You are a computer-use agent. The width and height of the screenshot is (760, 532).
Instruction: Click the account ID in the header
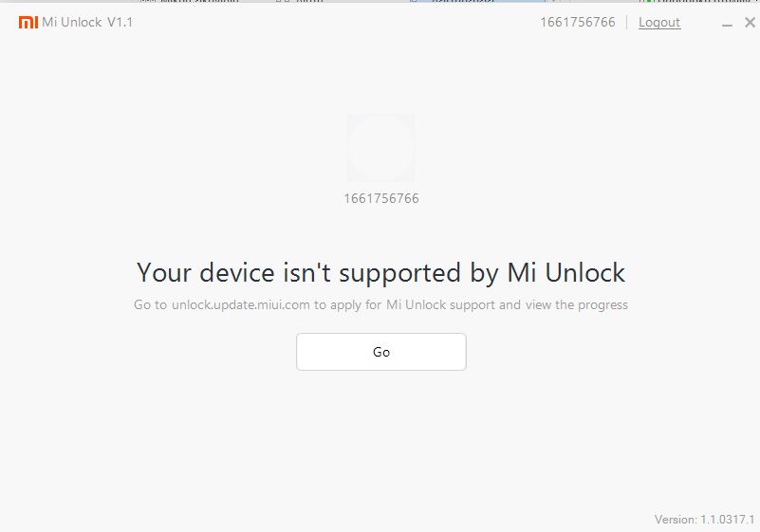point(578,23)
